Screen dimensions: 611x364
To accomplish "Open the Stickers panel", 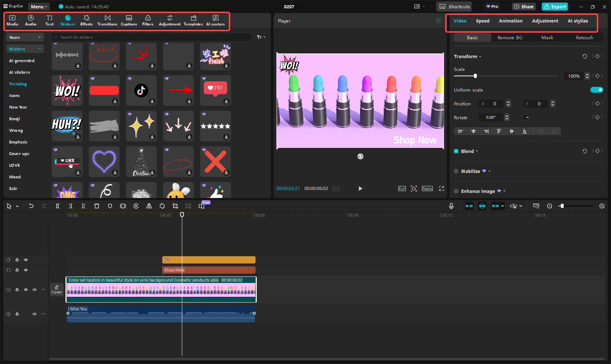I will click(x=68, y=20).
